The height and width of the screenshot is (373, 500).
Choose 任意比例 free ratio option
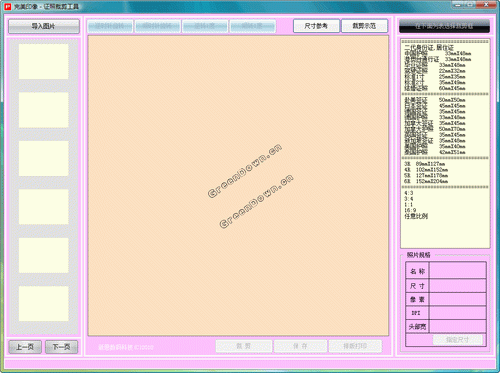416,216
